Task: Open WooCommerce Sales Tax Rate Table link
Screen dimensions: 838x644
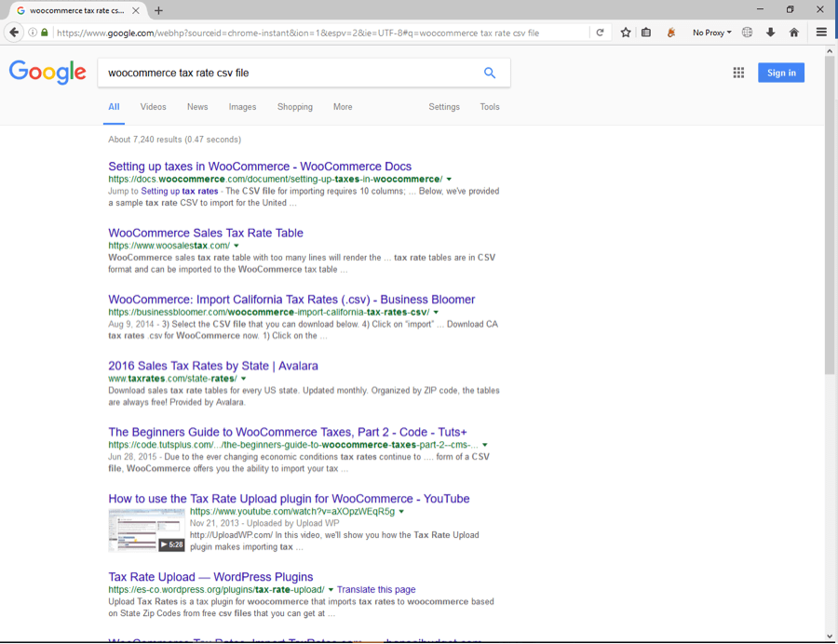Action: click(206, 233)
